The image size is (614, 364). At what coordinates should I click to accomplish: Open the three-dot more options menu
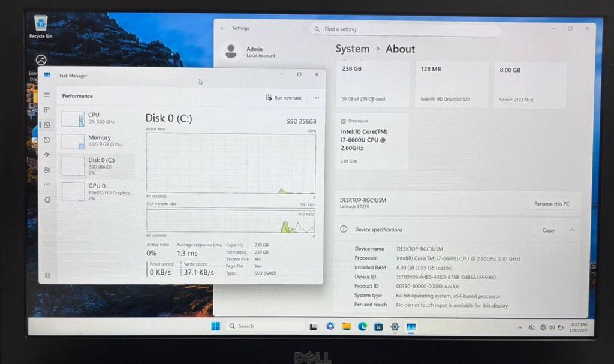[316, 98]
